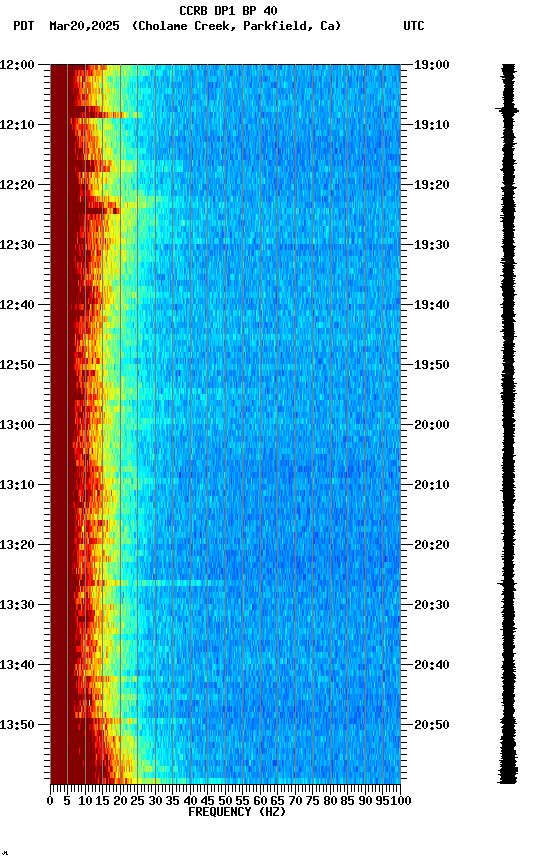
Task: Click the frequency tick label 10
Action: pos(85,801)
